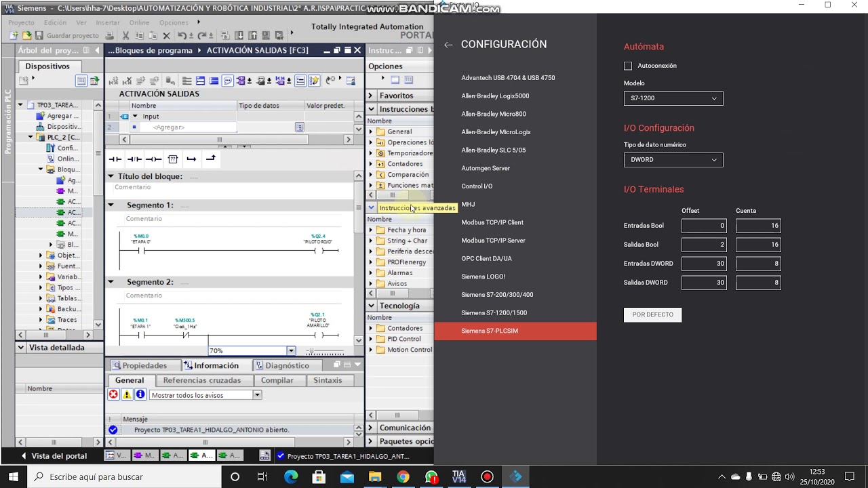Image resolution: width=868 pixels, height=488 pixels.
Task: Click the cut scissors icon
Action: pyautogui.click(x=126, y=35)
